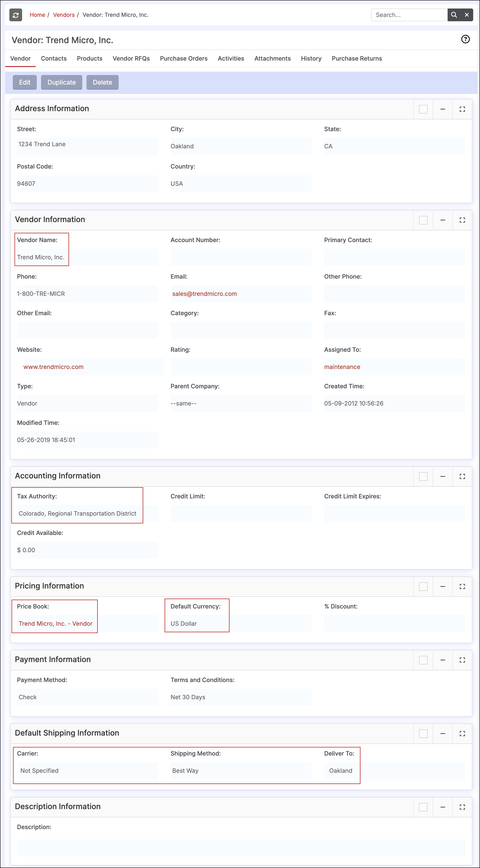Viewport: 480px width, 868px height.
Task: Open the help question mark icon
Action: pyautogui.click(x=465, y=39)
